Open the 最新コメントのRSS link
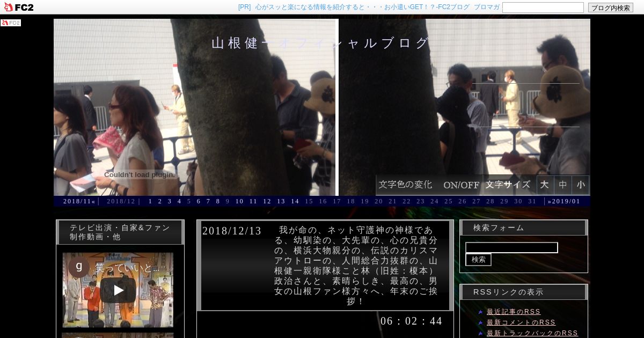This screenshot has width=644, height=338. [521, 322]
